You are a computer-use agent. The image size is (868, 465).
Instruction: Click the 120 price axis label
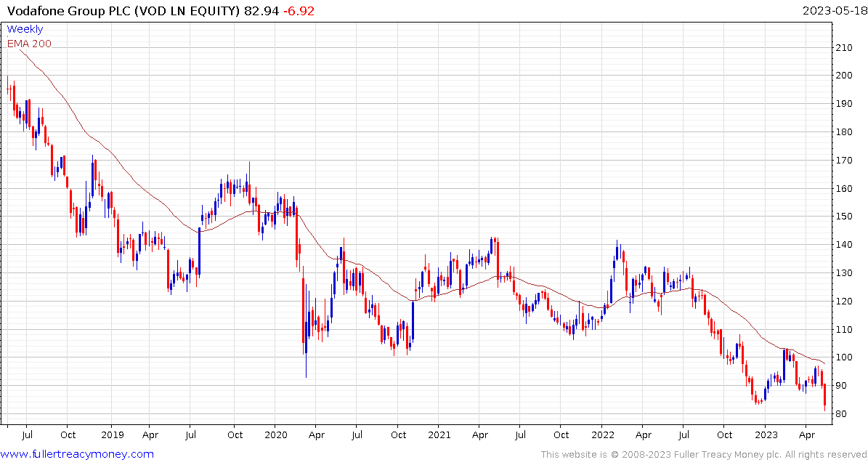pyautogui.click(x=844, y=302)
